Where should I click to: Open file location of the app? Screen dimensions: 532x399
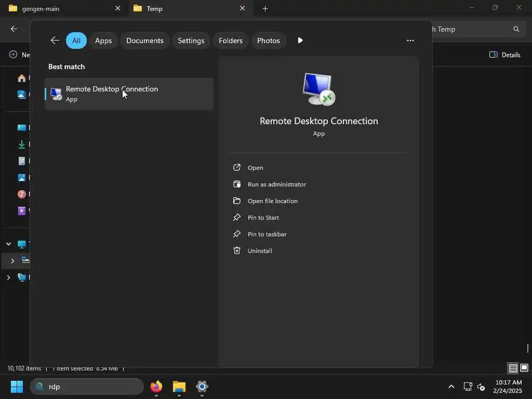pyautogui.click(x=272, y=201)
